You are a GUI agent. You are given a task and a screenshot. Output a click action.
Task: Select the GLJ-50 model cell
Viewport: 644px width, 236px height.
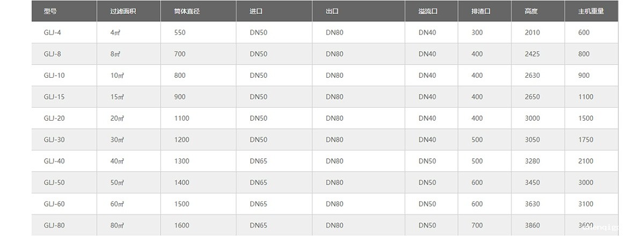coord(54,183)
